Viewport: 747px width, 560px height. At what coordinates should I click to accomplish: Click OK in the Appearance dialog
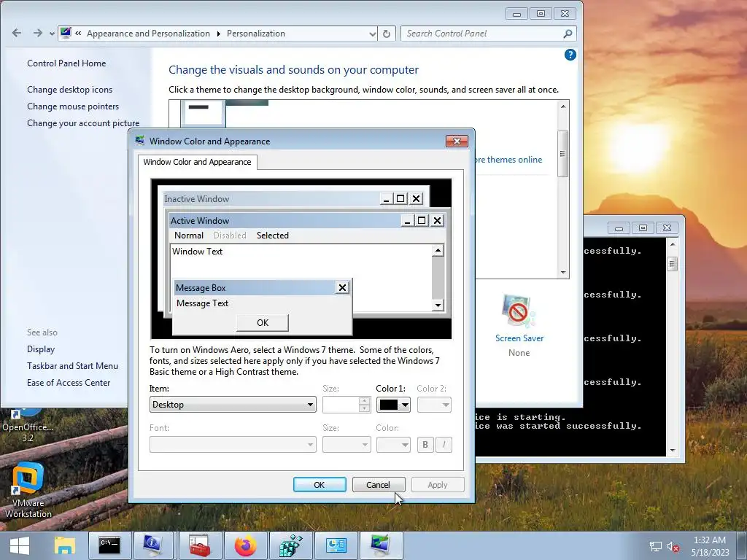pyautogui.click(x=320, y=484)
